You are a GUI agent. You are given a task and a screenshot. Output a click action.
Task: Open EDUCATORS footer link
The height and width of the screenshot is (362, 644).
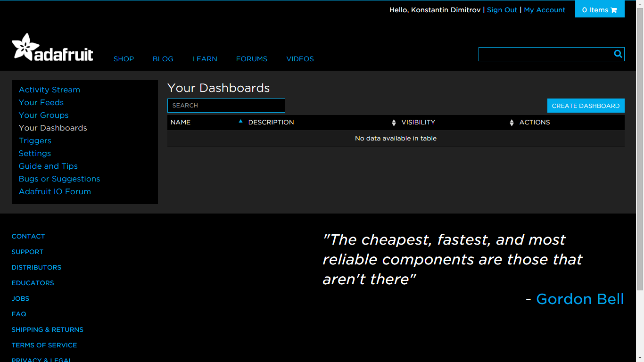(33, 283)
